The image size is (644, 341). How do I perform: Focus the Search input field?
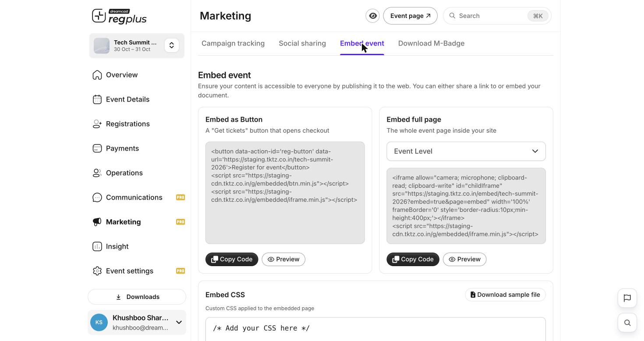(497, 16)
